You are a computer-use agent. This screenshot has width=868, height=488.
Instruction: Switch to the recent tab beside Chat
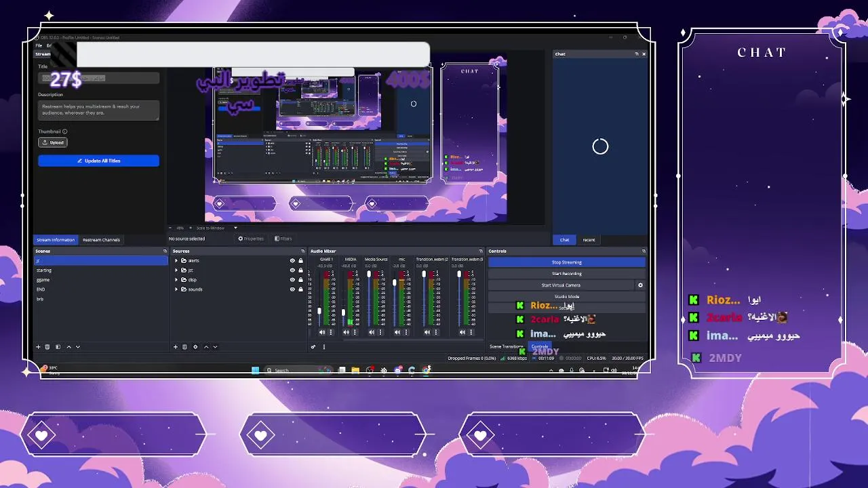589,240
